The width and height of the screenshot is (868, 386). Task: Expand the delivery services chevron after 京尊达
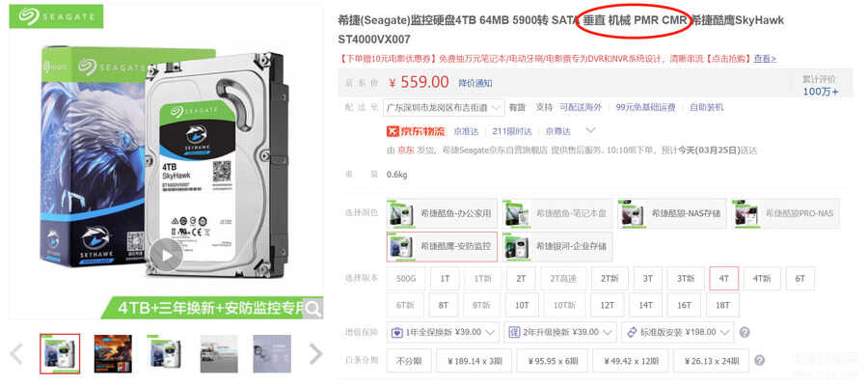point(590,131)
